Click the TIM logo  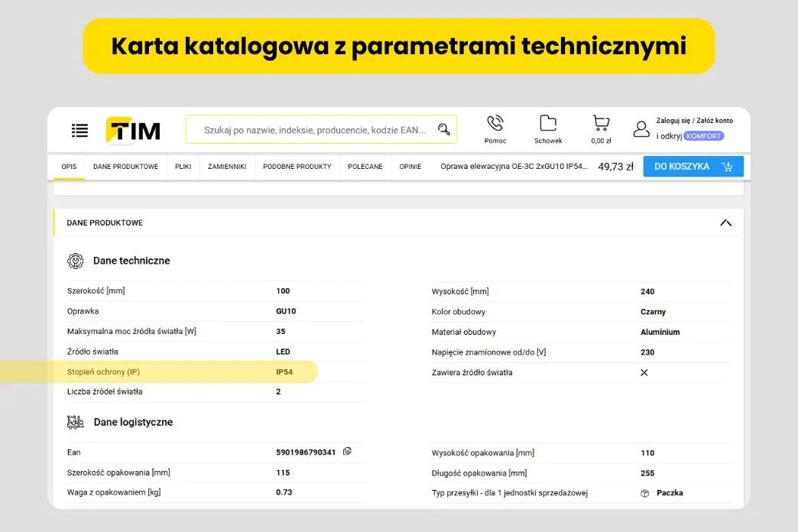tap(132, 130)
